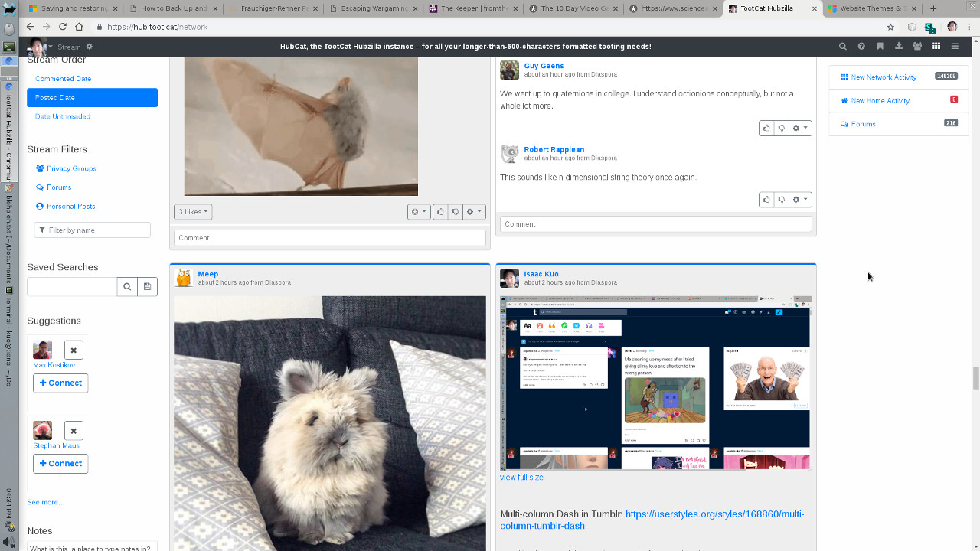Open the bookmark icon in top navbar

pyautogui.click(x=880, y=47)
